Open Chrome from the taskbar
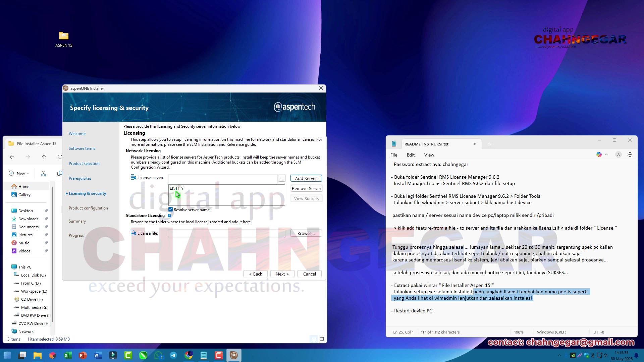Viewport: 644px width, 362px height. [189, 355]
